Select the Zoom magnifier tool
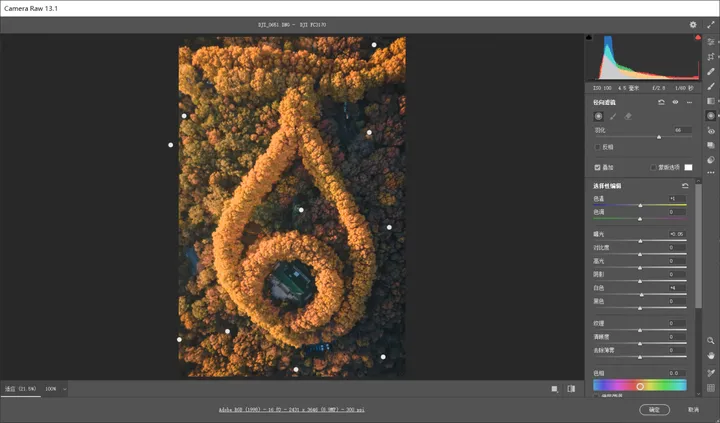This screenshot has width=720, height=423. [x=711, y=341]
